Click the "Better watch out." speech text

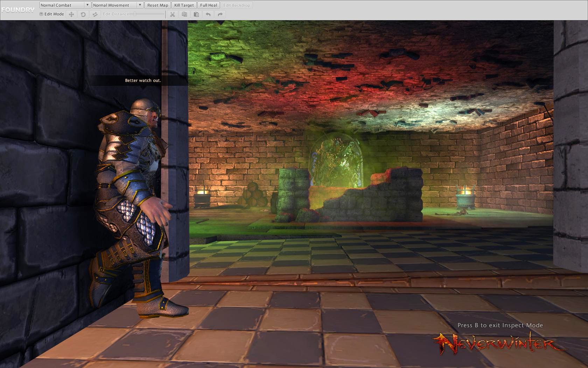point(143,80)
